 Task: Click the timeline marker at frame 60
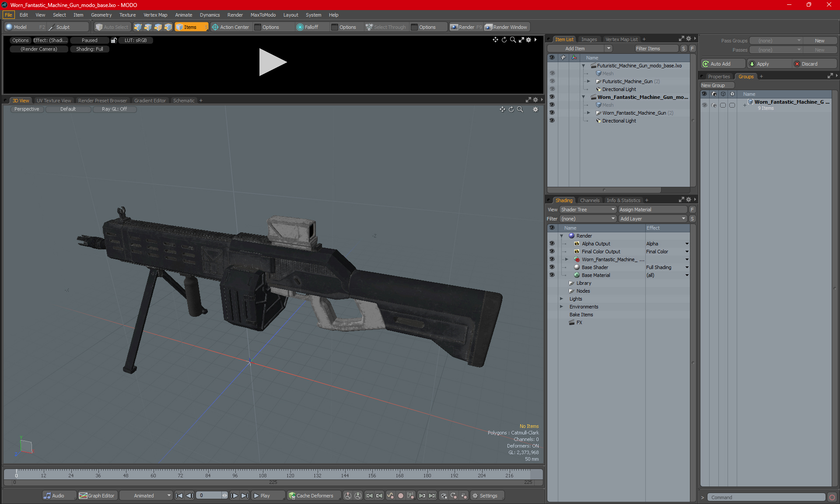pos(153,476)
